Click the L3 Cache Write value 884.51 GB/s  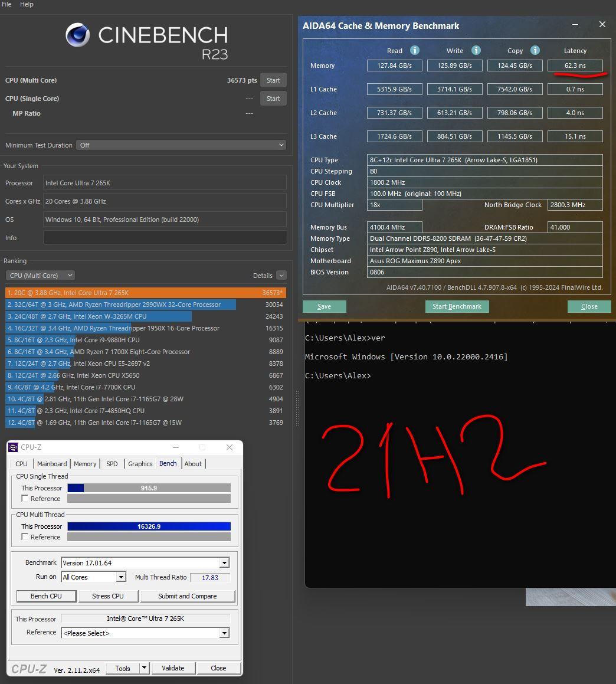(x=454, y=136)
